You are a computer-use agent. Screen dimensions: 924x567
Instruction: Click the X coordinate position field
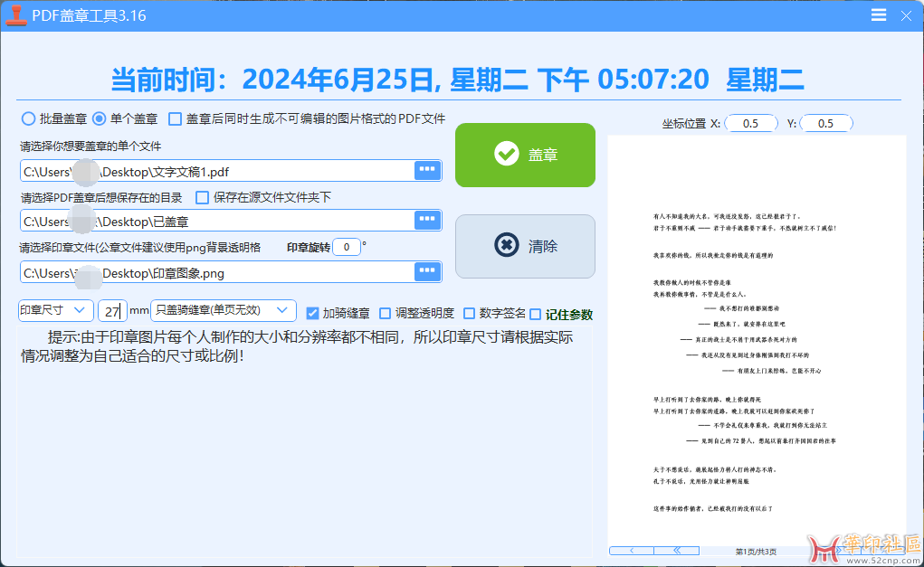[750, 123]
